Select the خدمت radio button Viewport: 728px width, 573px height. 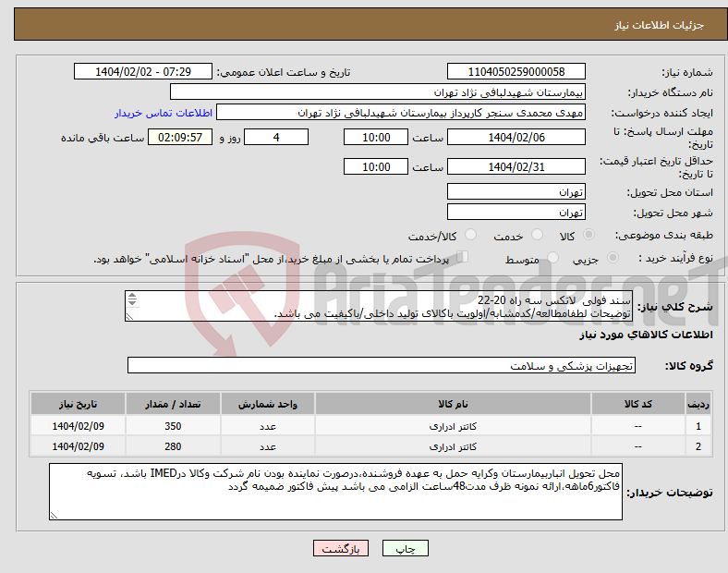click(x=537, y=235)
